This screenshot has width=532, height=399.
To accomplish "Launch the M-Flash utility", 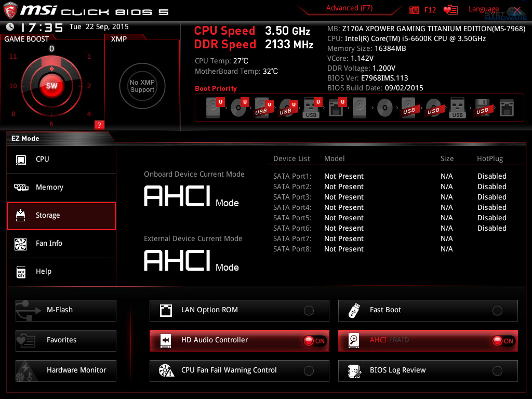I will pyautogui.click(x=65, y=310).
